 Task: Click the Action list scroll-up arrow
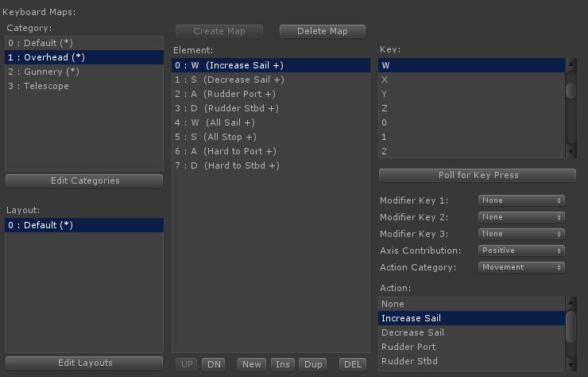(x=571, y=302)
